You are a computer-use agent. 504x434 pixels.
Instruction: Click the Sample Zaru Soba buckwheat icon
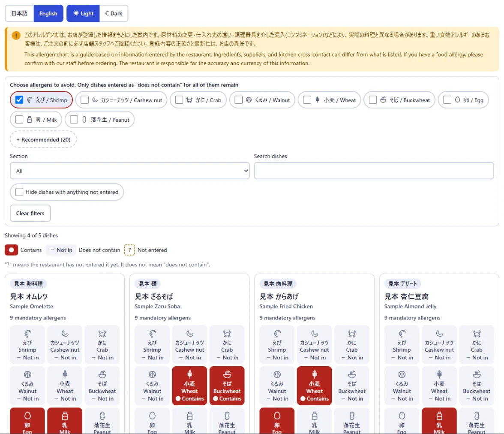(x=227, y=374)
